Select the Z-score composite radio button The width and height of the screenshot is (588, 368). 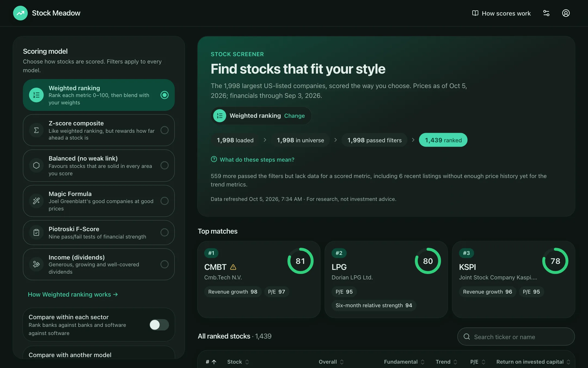point(164,130)
